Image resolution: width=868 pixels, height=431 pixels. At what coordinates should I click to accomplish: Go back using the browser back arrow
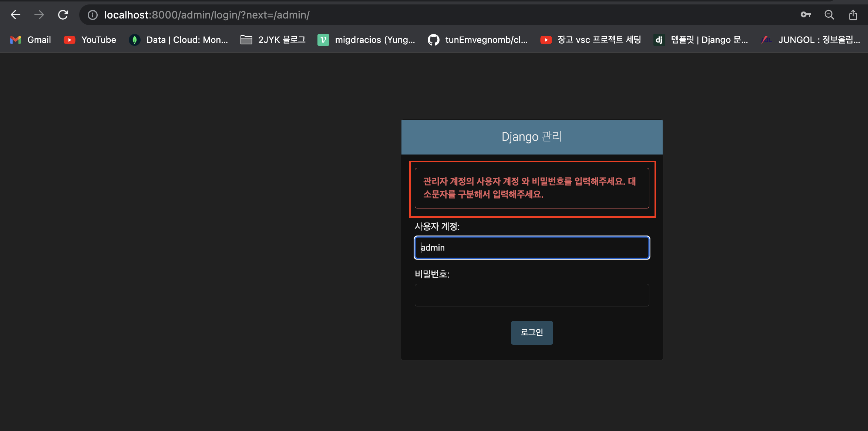point(16,15)
